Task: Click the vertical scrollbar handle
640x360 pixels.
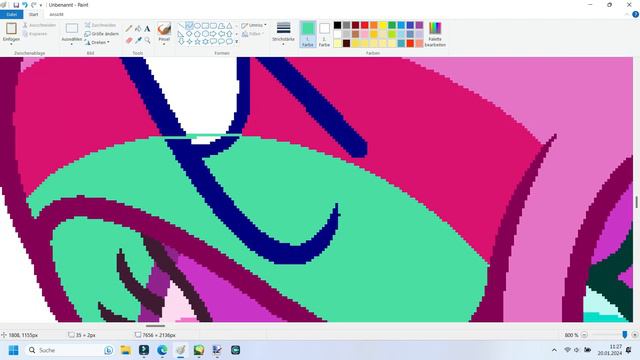Action: pos(636,202)
